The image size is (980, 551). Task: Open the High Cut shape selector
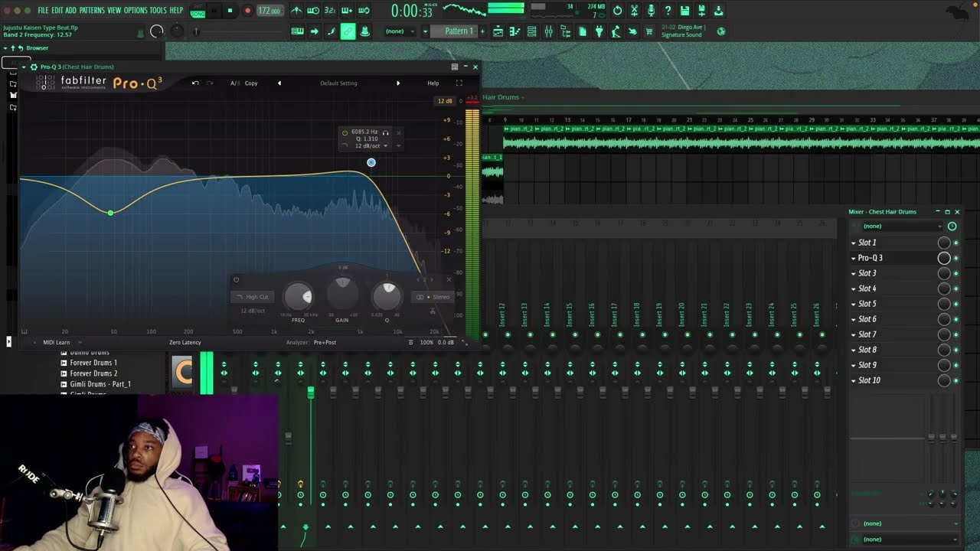253,297
